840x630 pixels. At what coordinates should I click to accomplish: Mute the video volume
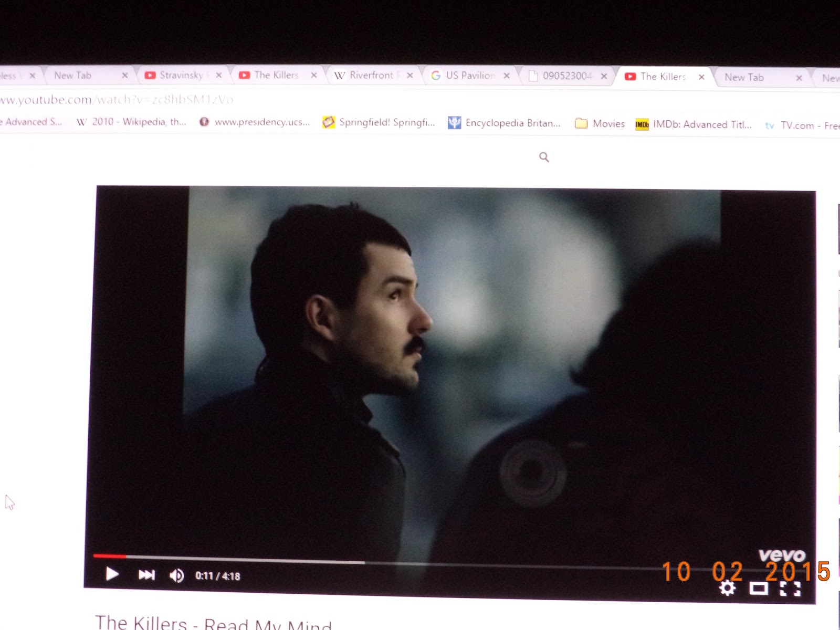tap(177, 576)
